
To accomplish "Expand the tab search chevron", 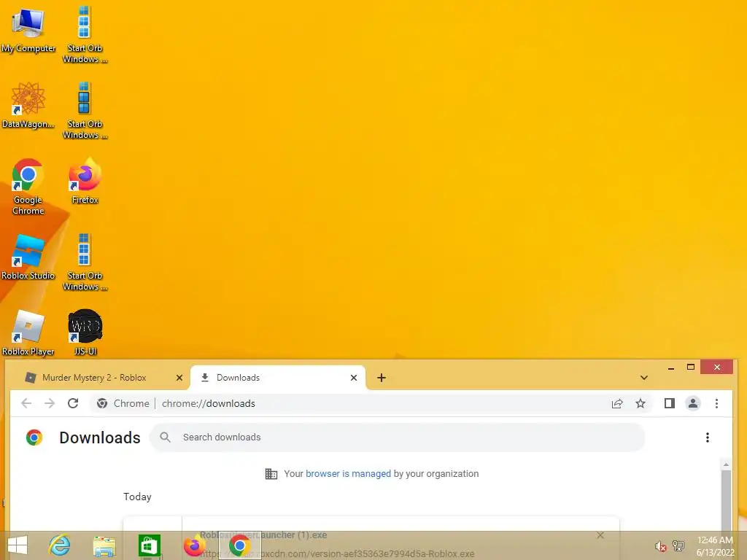I will pos(643,378).
